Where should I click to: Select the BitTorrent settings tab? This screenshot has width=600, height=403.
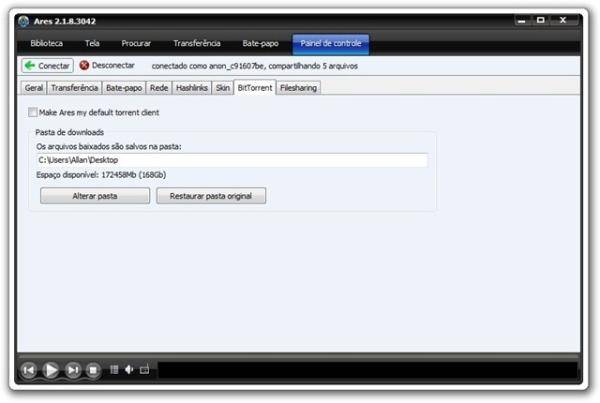pyautogui.click(x=255, y=88)
